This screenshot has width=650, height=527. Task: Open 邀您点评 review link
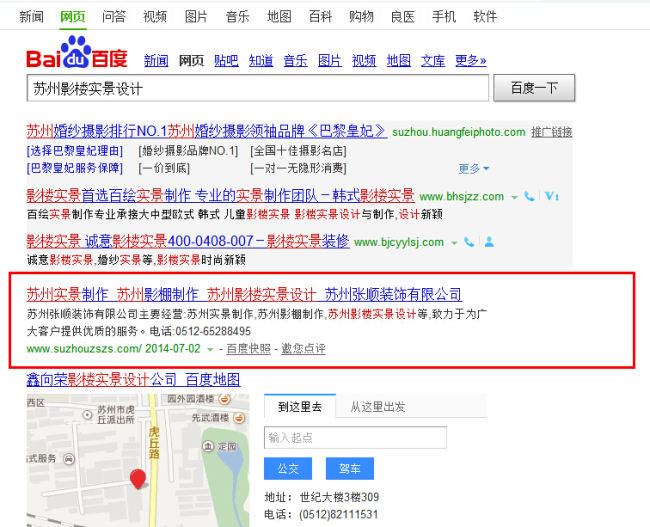coord(303,349)
